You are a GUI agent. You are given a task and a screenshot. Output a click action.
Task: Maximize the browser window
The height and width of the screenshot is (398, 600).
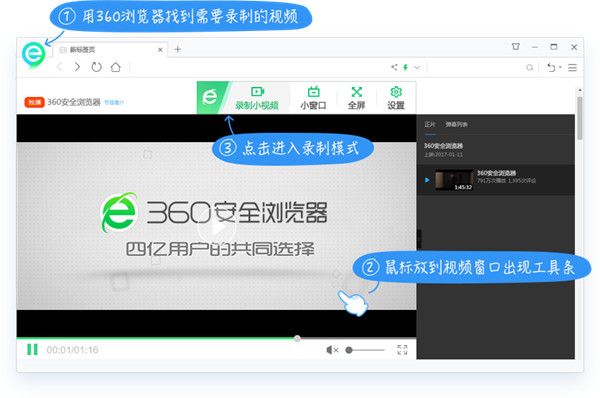554,47
